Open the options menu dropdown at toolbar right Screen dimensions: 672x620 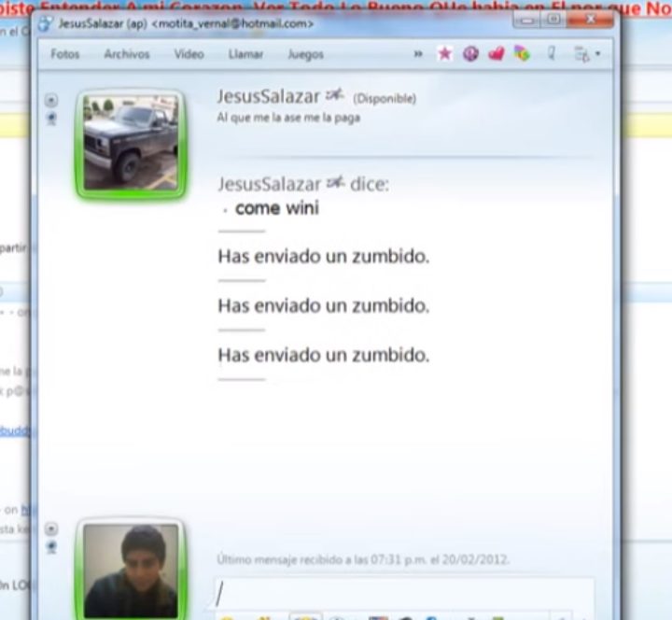click(x=588, y=54)
